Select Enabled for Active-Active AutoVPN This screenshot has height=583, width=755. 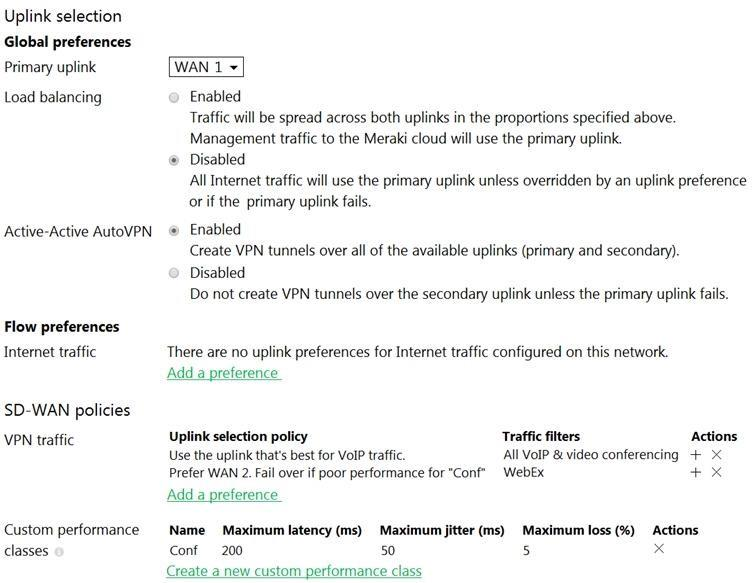174,230
